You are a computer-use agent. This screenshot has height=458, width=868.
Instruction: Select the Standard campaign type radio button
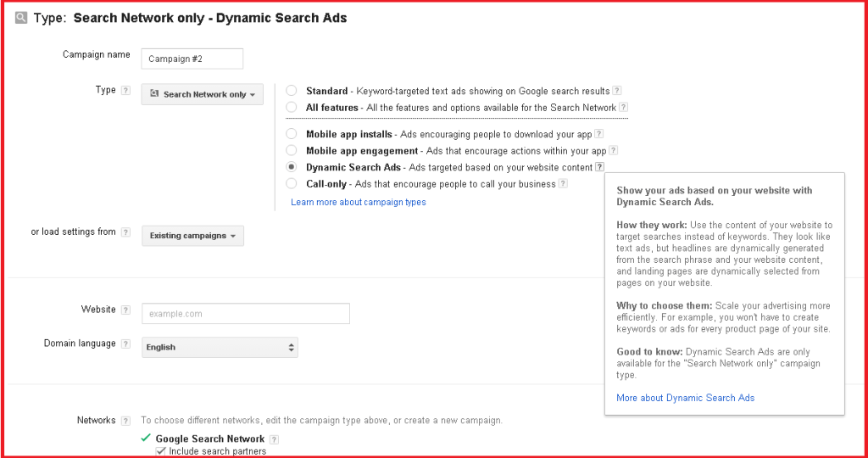(292, 91)
